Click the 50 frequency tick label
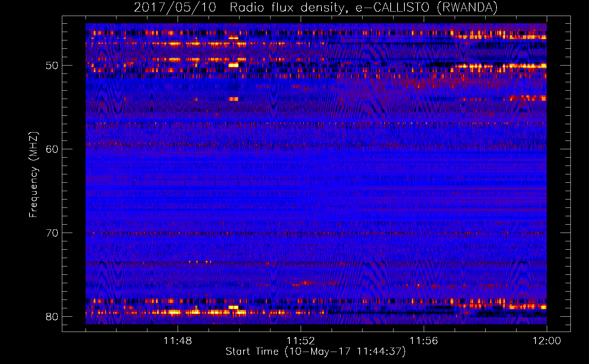Viewport: 589px width, 364px height. pyautogui.click(x=52, y=66)
